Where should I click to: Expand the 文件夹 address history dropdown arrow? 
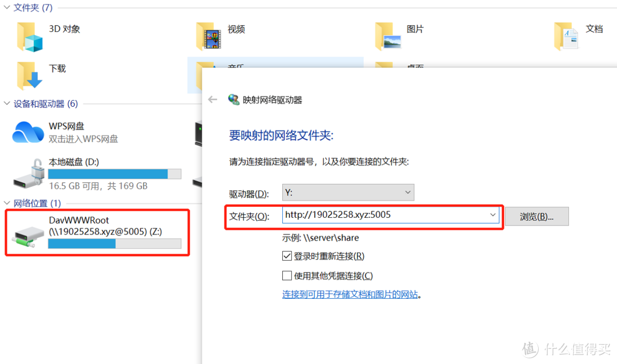[492, 215]
